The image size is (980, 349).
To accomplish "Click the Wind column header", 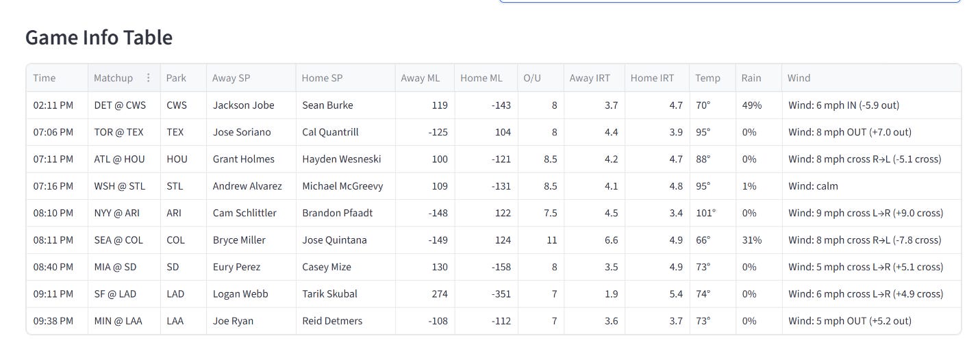I will [871, 78].
